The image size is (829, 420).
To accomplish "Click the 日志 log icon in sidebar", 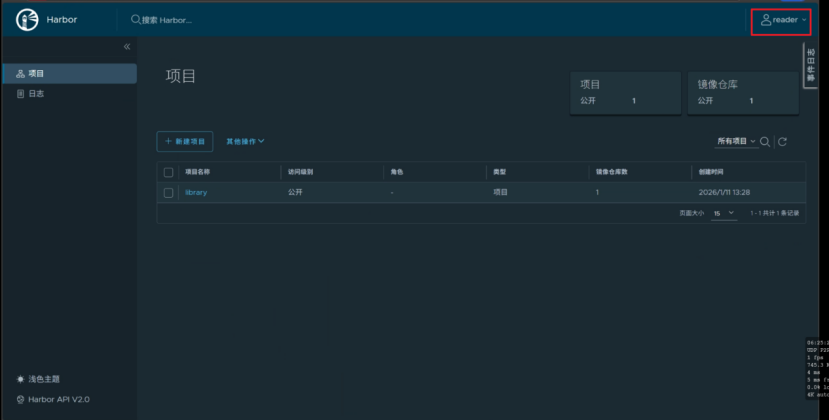I will click(x=20, y=94).
